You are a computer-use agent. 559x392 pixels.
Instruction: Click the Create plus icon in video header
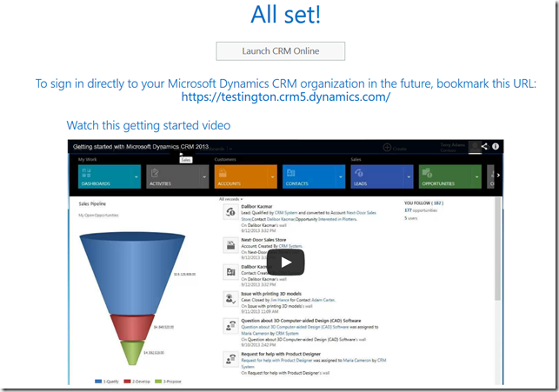(387, 147)
